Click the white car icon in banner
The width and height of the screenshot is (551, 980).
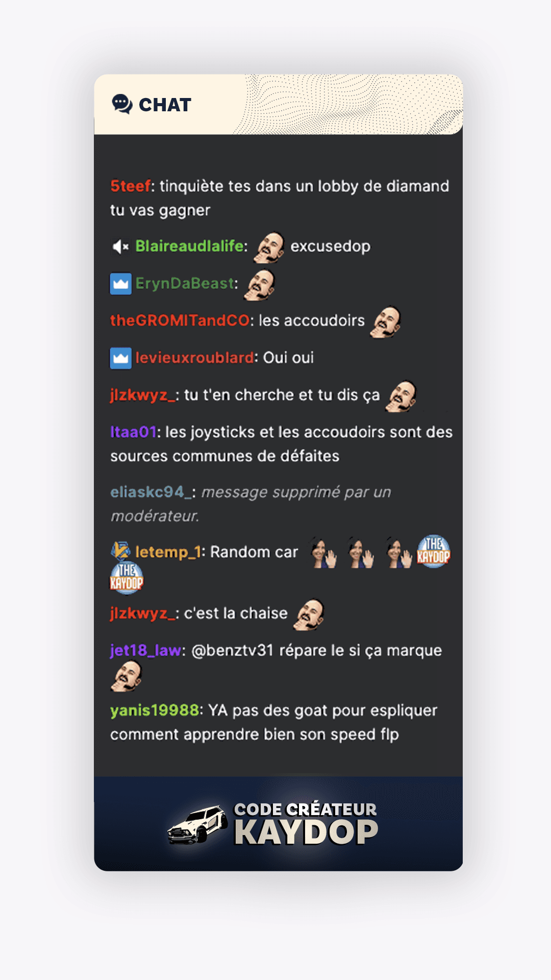point(198,825)
